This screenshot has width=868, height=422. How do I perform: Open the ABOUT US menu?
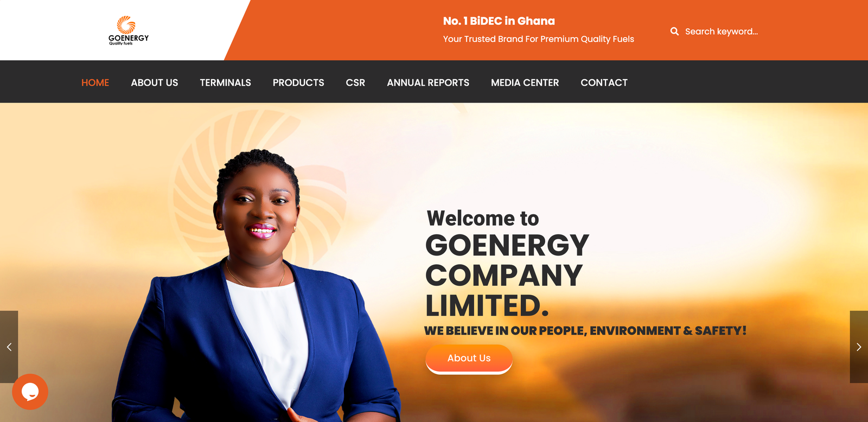click(155, 82)
